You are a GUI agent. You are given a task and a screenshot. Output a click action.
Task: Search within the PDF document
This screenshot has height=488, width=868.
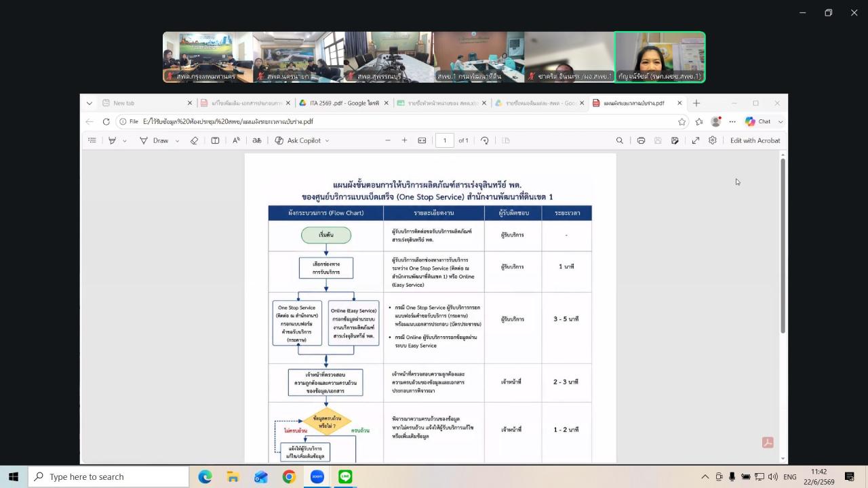coord(619,140)
